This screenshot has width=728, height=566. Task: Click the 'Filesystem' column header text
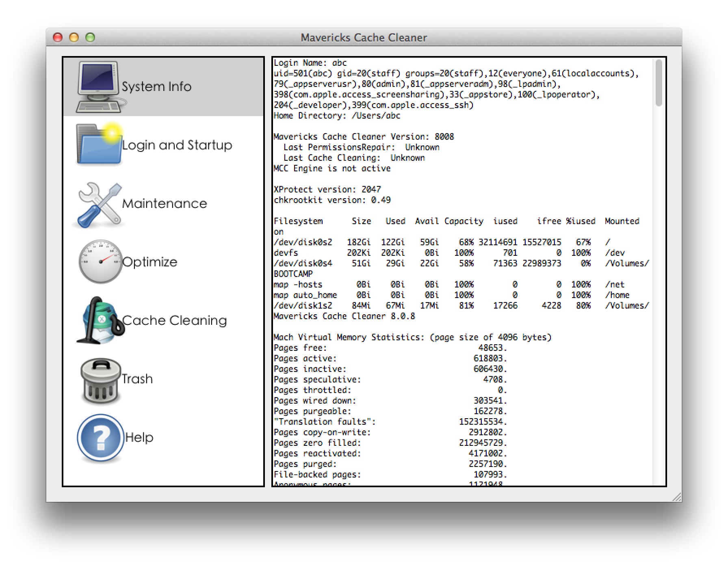point(298,221)
